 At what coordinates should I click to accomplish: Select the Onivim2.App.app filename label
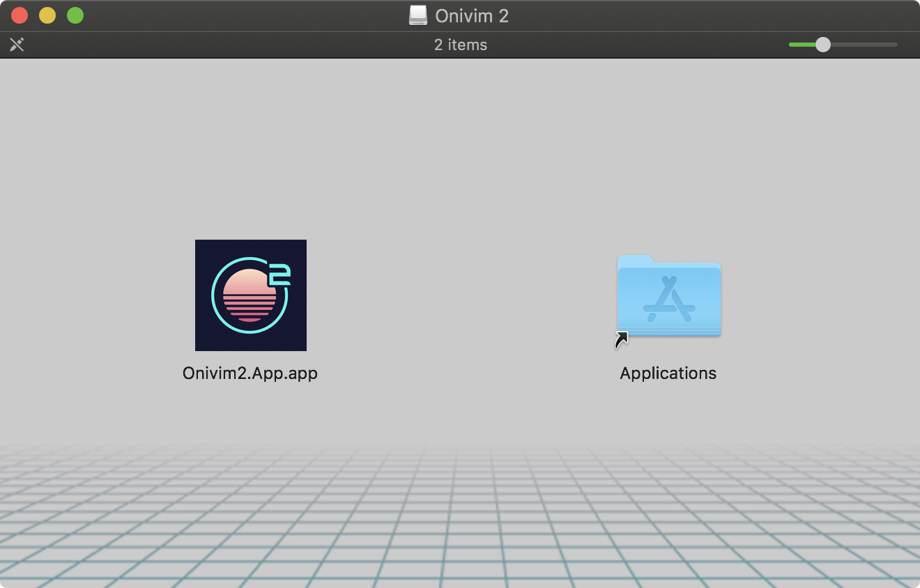click(x=250, y=373)
